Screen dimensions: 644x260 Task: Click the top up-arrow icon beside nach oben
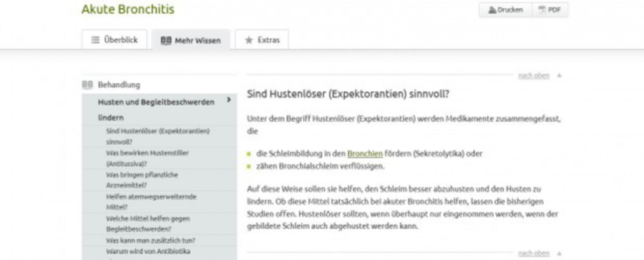(559, 76)
